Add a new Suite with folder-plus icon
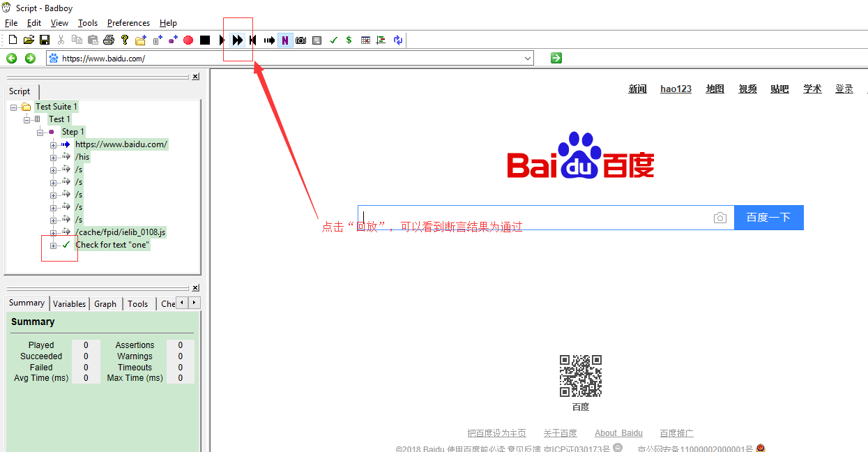Screen dimensions: 868x452 (x=141, y=40)
